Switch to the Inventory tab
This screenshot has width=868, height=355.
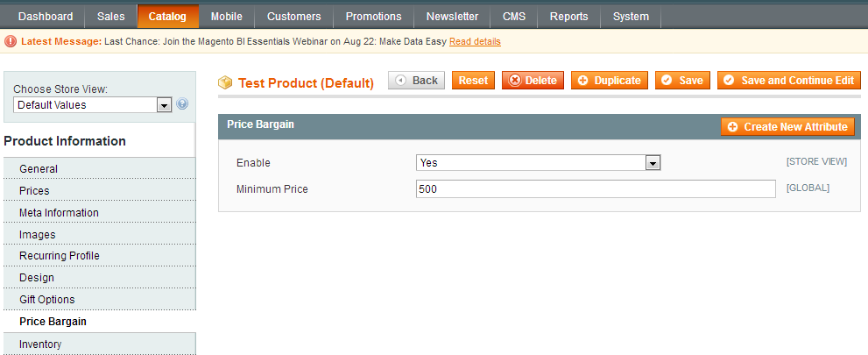point(40,344)
